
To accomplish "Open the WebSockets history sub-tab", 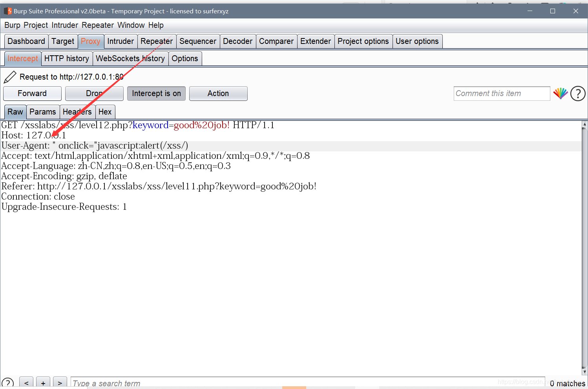I will (x=130, y=58).
